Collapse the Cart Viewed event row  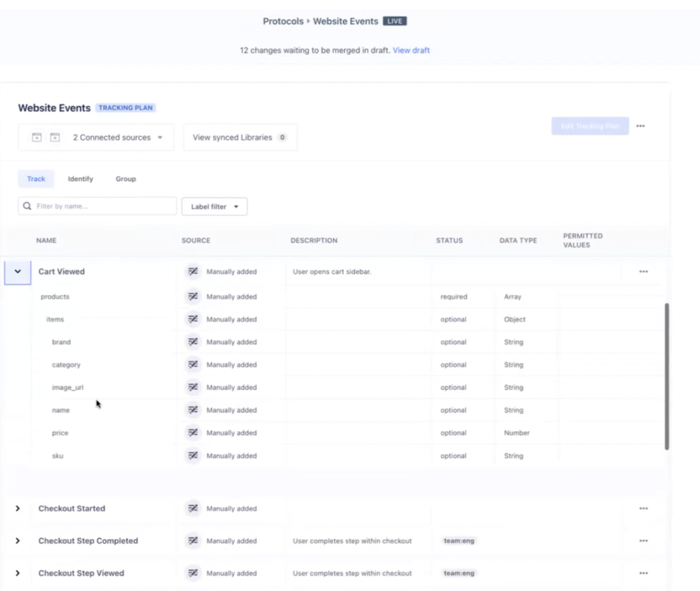[17, 271]
